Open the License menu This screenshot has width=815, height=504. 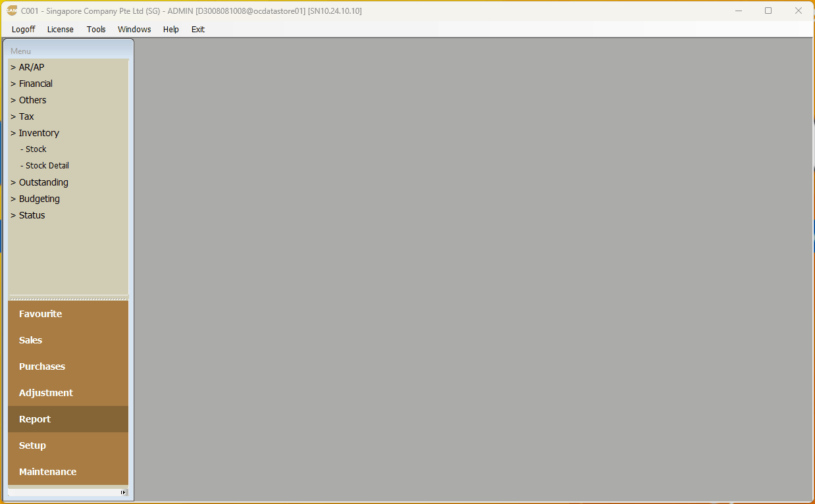coord(61,29)
